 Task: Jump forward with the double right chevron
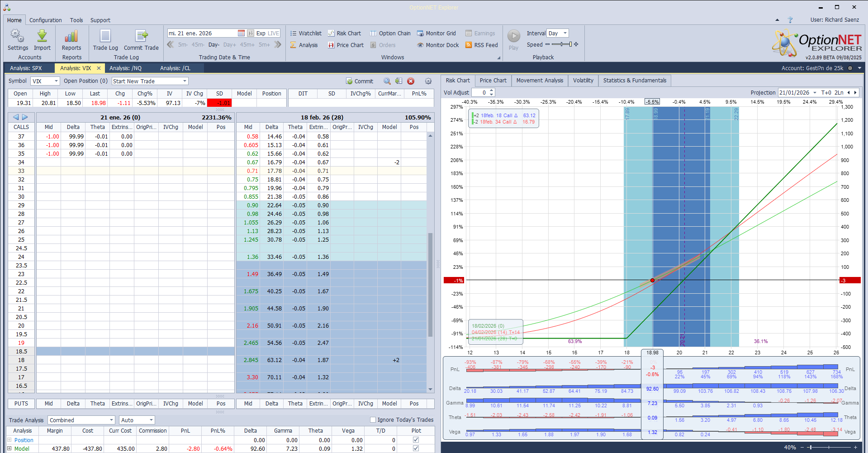tap(278, 44)
